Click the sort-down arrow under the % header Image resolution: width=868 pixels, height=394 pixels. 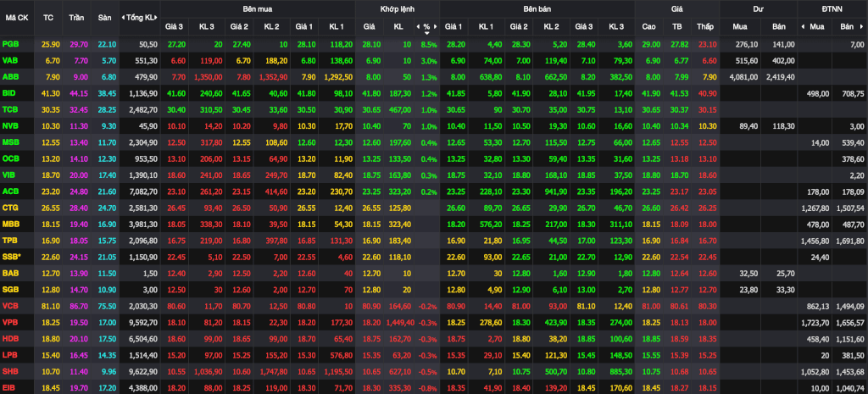tap(427, 33)
